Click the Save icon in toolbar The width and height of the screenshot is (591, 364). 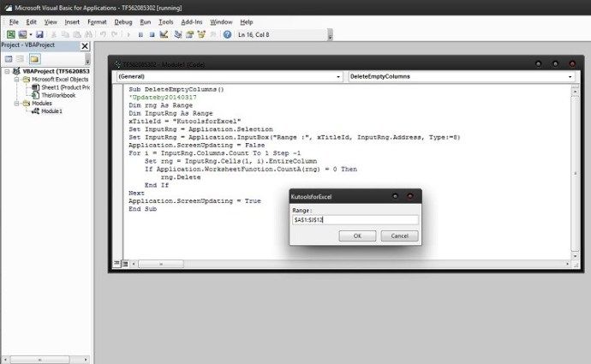39,34
